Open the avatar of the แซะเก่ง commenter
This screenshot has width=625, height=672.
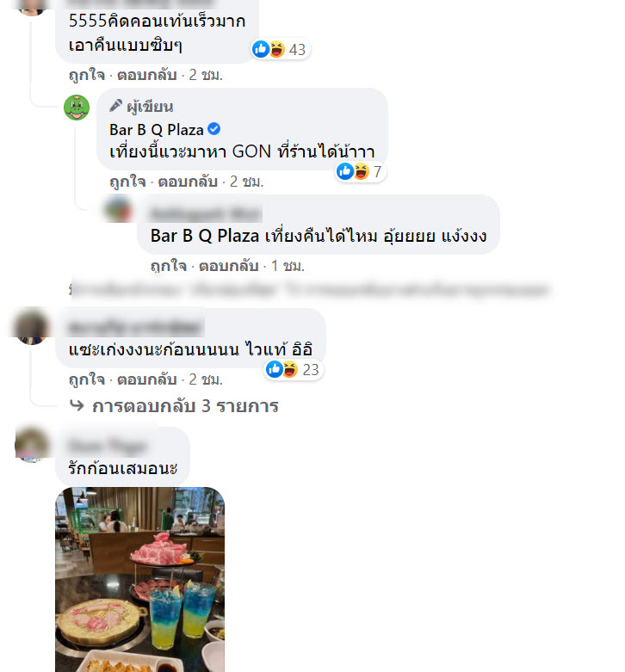31,326
